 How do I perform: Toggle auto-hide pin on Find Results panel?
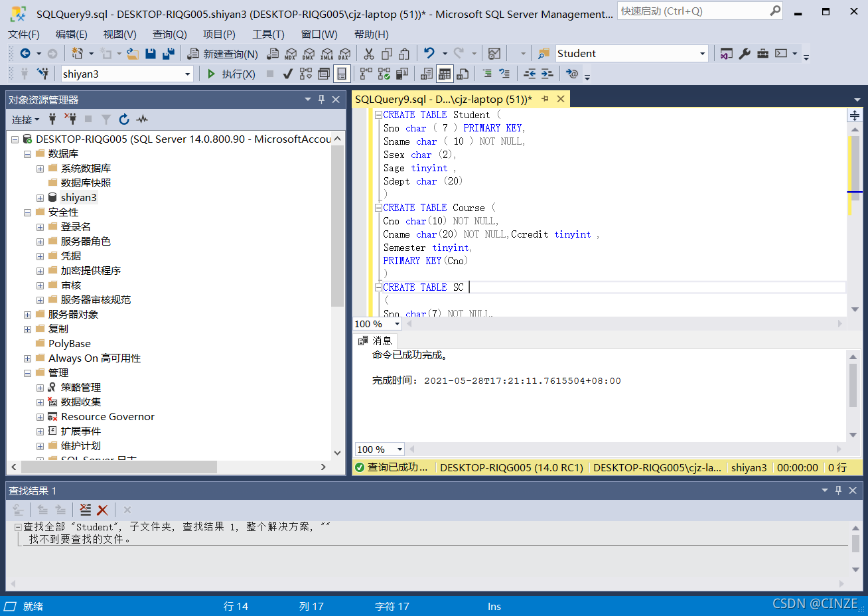[x=839, y=491]
